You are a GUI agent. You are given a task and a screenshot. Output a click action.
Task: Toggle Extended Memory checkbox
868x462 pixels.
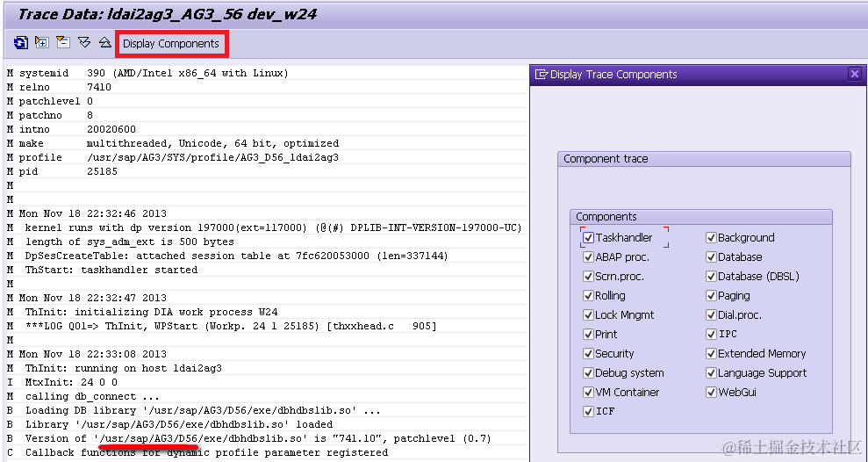712,353
